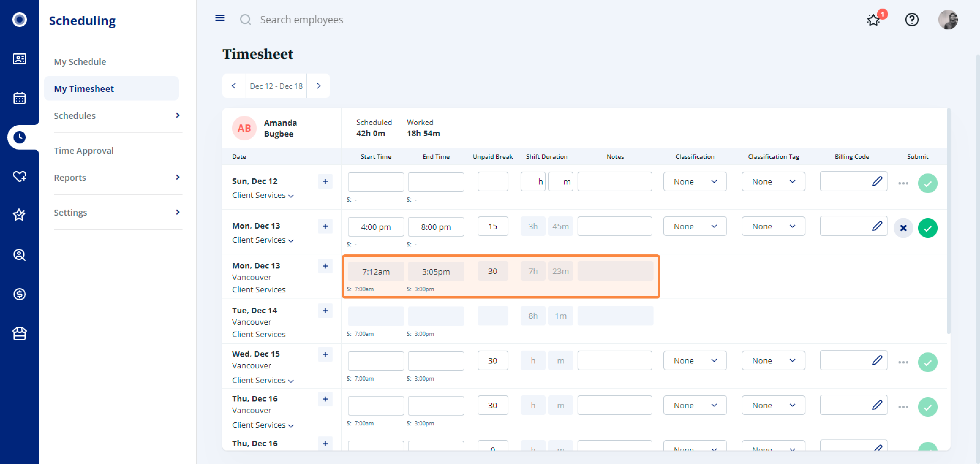Go to previous week arrow
Image resolution: width=980 pixels, height=464 pixels.
click(234, 86)
